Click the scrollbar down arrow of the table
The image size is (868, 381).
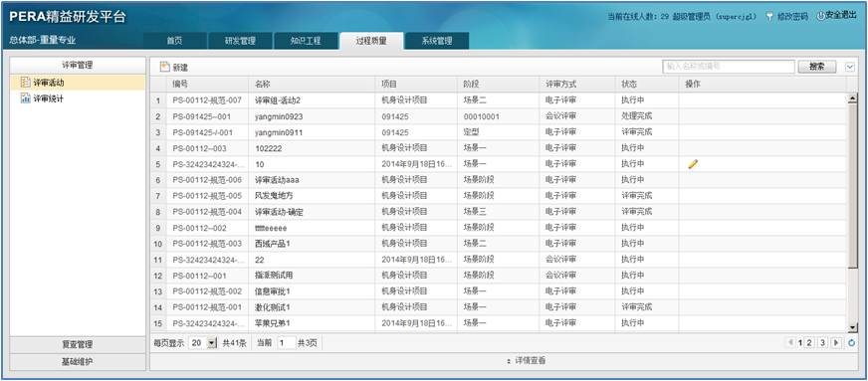point(852,328)
